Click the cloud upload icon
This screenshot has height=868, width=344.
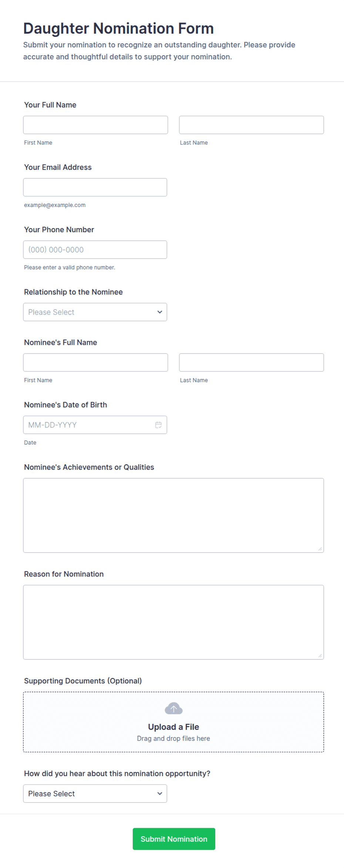173,709
